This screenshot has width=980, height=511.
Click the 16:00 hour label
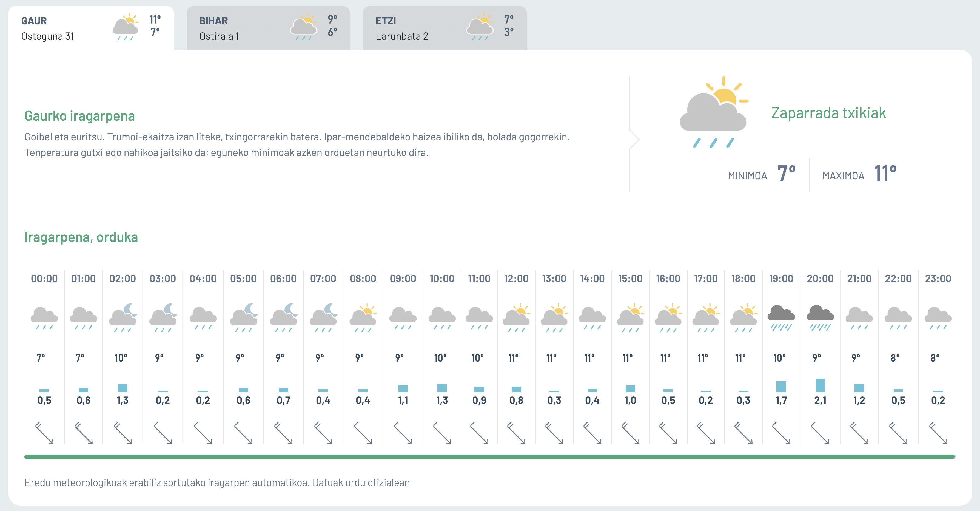tap(668, 279)
